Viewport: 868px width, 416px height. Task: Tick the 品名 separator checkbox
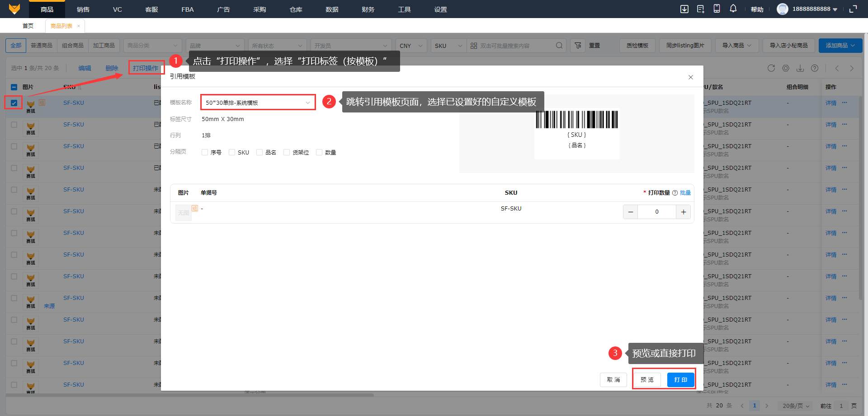coord(259,152)
